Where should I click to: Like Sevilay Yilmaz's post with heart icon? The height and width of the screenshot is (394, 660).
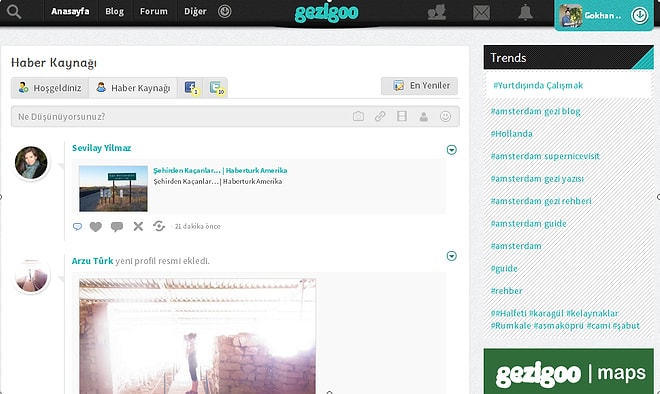(x=96, y=226)
